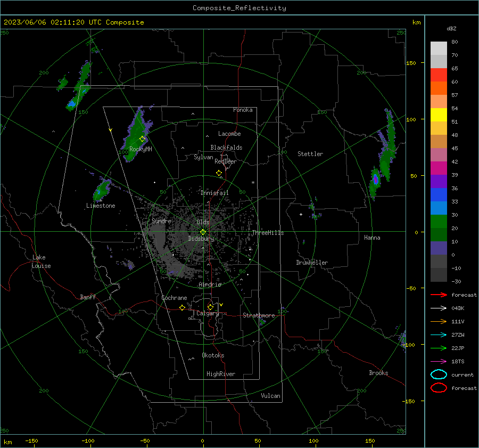Click the storm cell over RockyMH

coord(135,136)
